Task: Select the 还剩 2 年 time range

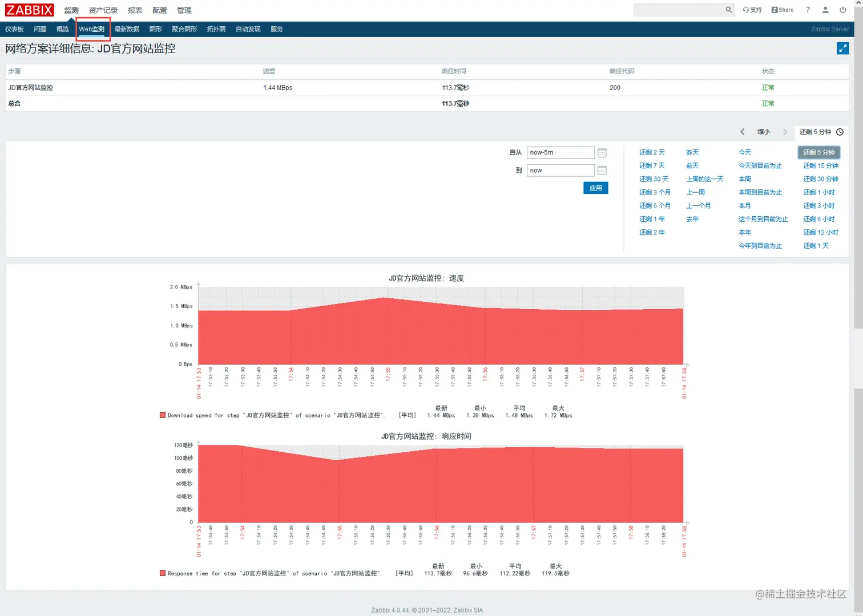Action: tap(652, 232)
